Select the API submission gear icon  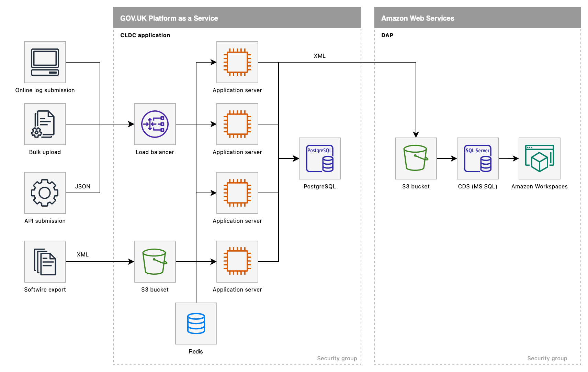point(45,193)
